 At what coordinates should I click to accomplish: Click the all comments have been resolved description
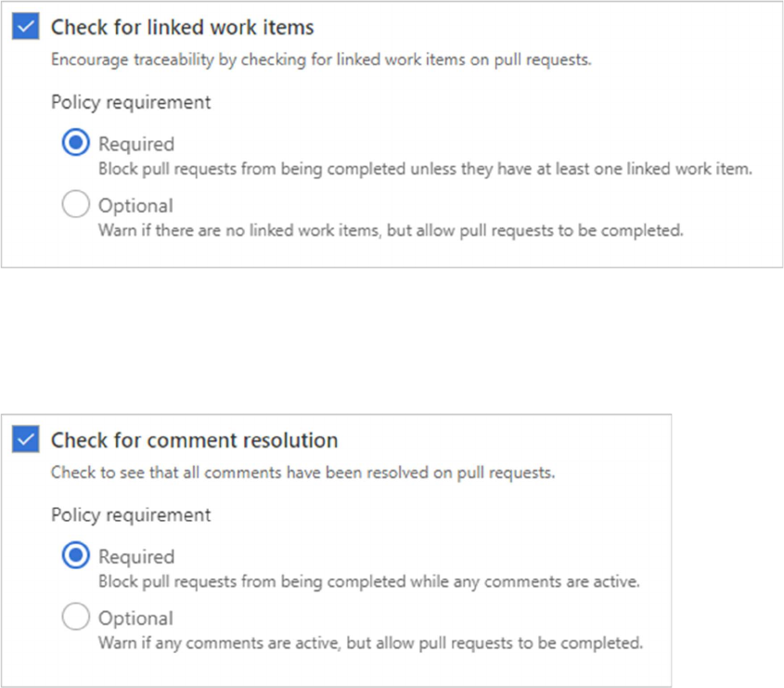point(302,473)
